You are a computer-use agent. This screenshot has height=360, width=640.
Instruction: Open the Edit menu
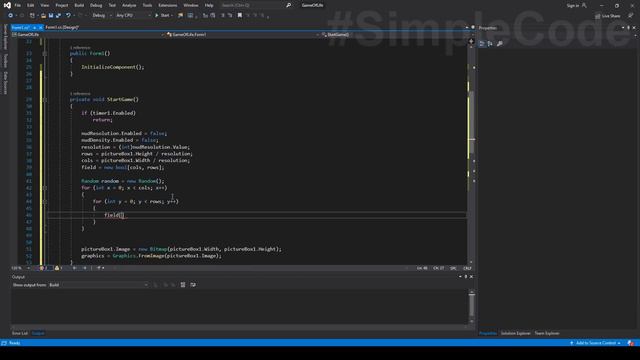(x=31, y=5)
